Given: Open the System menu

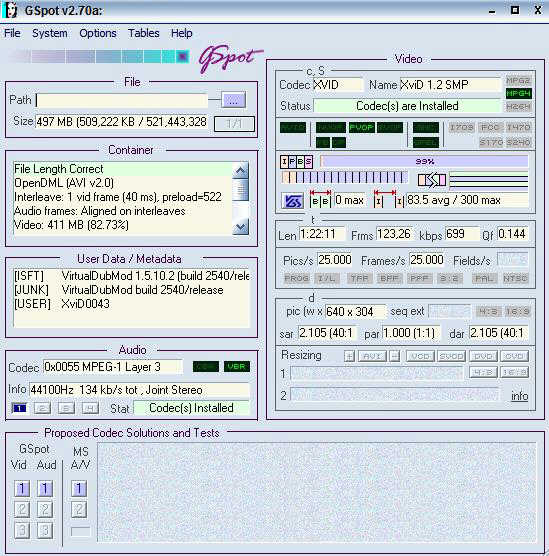Looking at the screenshot, I should (50, 33).
